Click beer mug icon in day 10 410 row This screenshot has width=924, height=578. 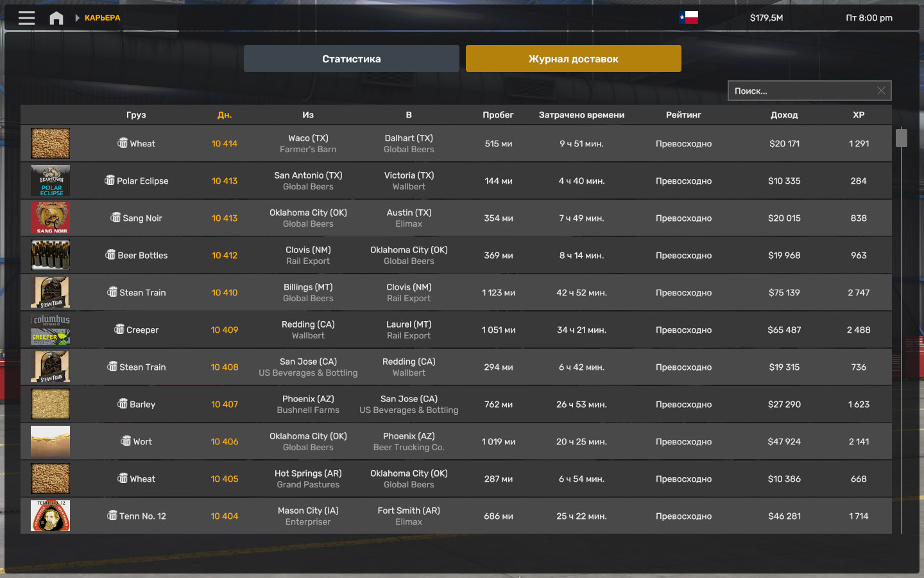click(x=112, y=292)
